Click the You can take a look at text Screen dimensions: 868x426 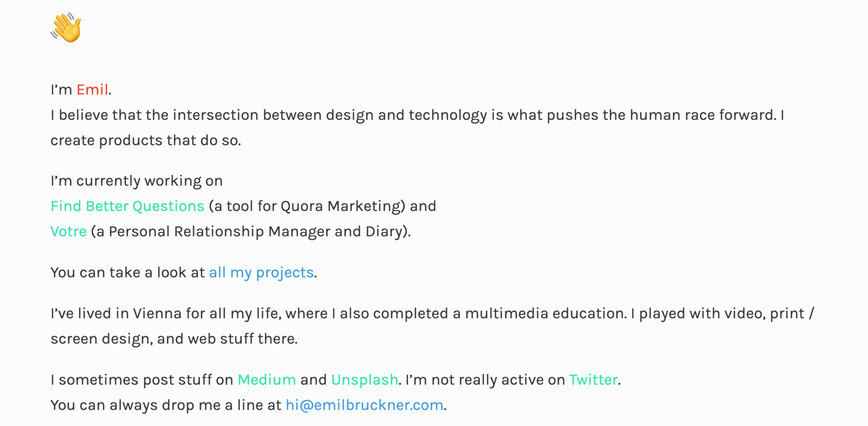pos(127,272)
